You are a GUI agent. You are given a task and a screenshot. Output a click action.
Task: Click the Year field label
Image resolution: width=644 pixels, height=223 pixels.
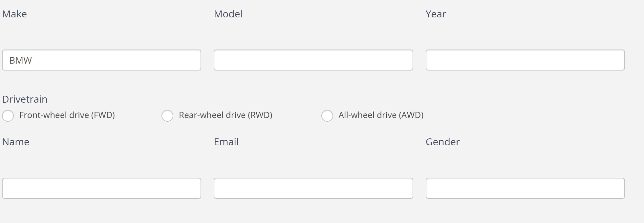point(436,14)
